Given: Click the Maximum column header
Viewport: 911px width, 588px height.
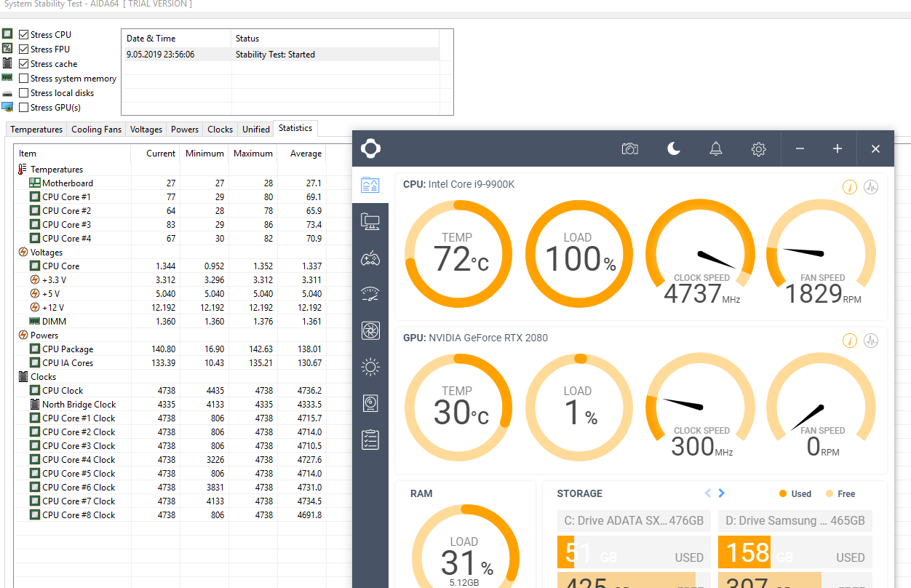Looking at the screenshot, I should (252, 154).
